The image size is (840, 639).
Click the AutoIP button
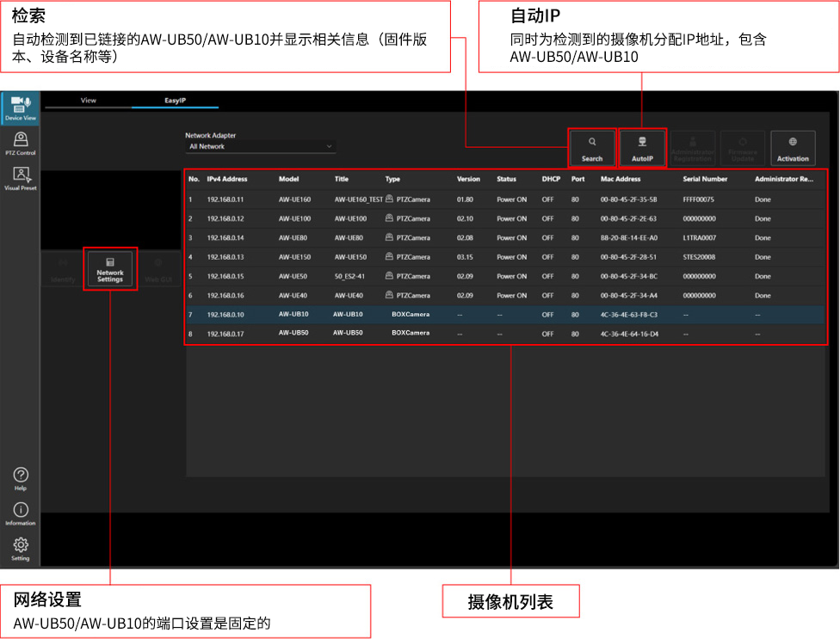coord(642,148)
